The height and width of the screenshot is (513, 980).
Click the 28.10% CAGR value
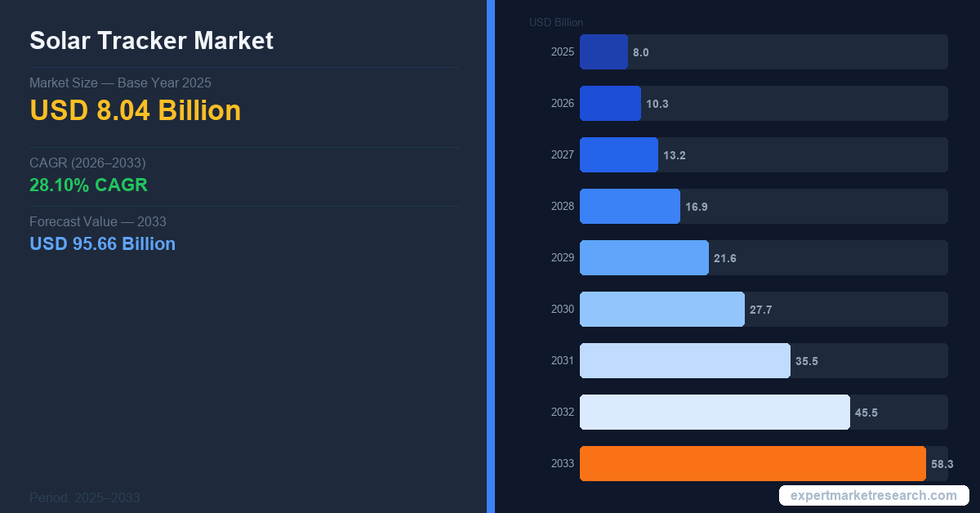(88, 185)
